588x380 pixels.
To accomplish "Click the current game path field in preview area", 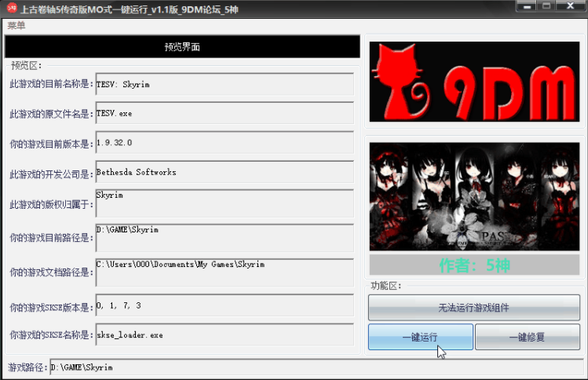I will (225, 238).
